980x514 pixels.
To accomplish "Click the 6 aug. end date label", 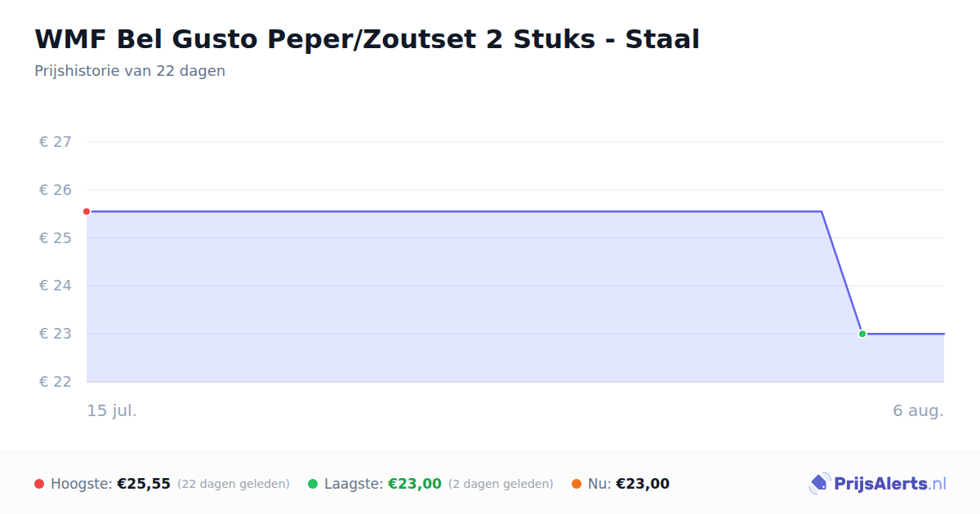I will coord(918,410).
